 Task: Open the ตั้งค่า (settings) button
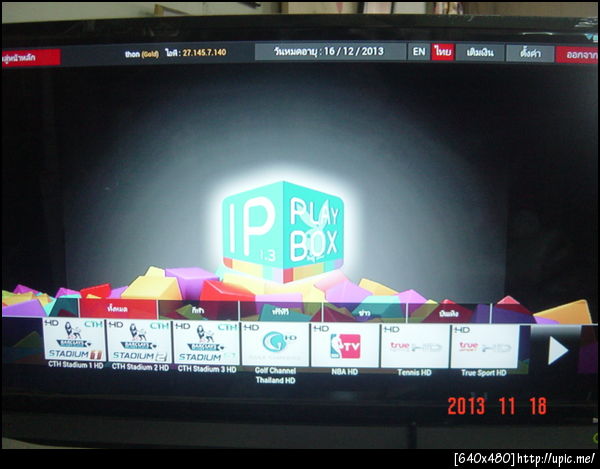(530, 54)
